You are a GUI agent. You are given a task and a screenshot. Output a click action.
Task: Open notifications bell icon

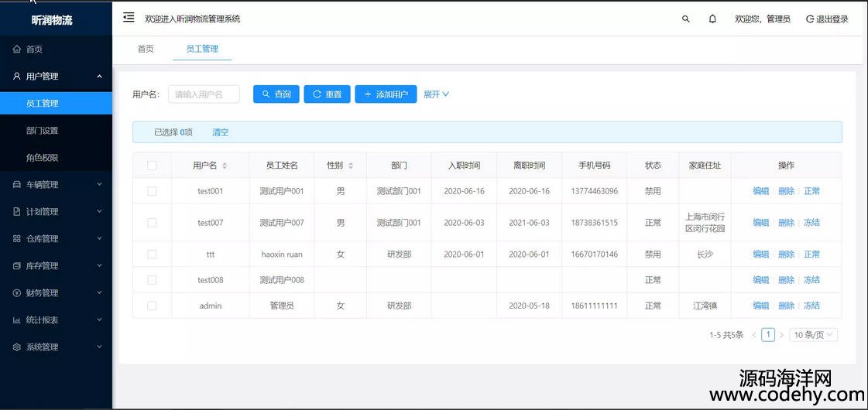pyautogui.click(x=712, y=19)
